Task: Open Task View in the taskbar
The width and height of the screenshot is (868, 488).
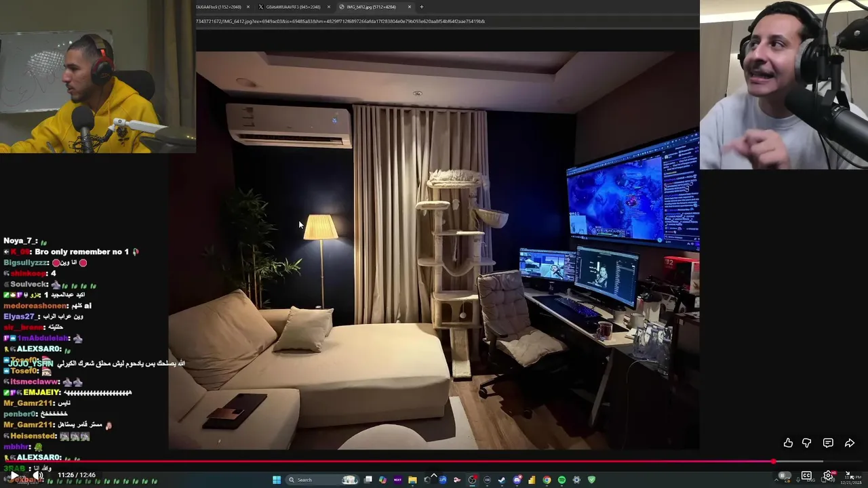Action: [368, 480]
